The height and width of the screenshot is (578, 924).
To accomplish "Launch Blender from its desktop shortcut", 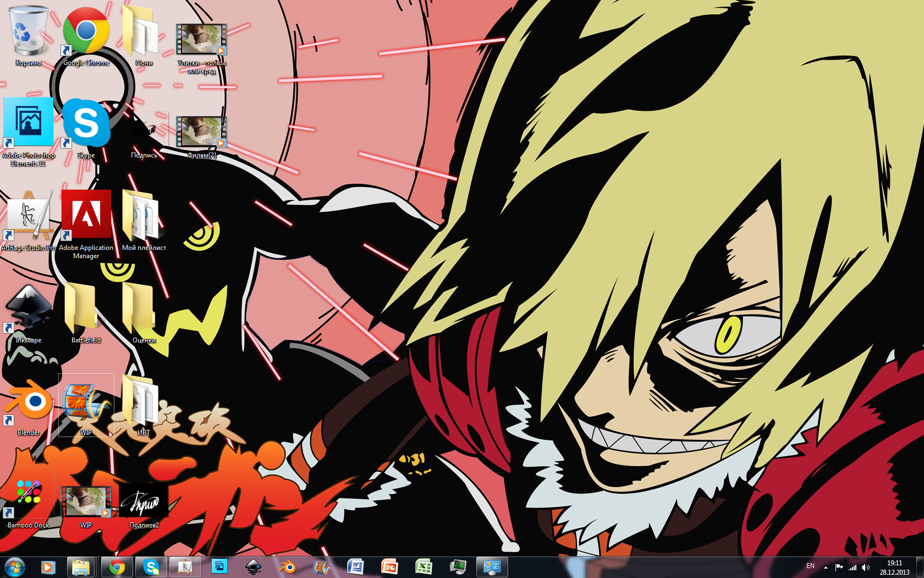I will [x=29, y=406].
